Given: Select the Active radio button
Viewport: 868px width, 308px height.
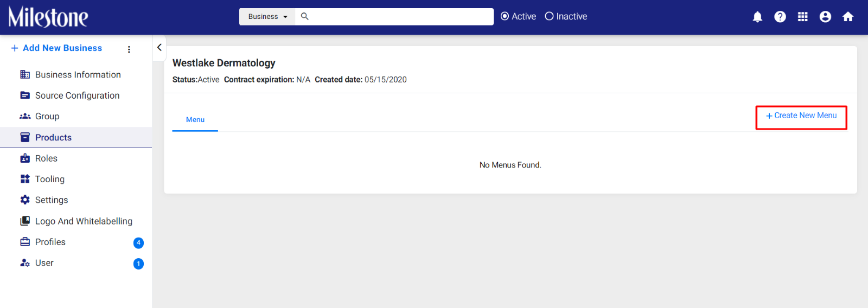Looking at the screenshot, I should coord(505,16).
